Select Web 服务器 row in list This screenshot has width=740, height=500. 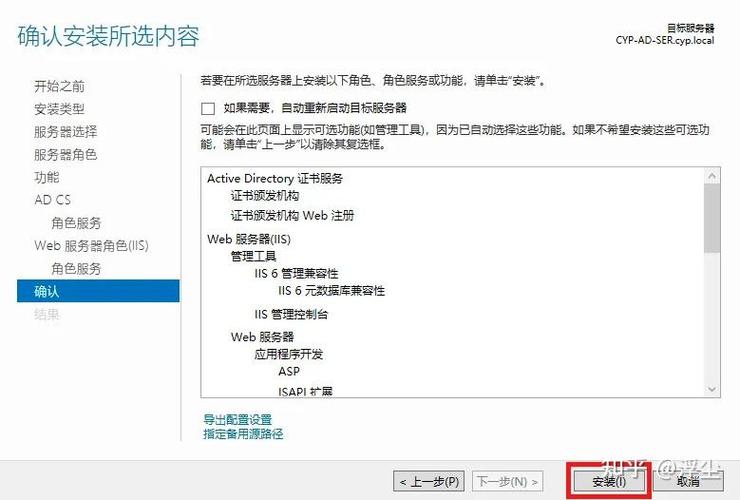262,337
